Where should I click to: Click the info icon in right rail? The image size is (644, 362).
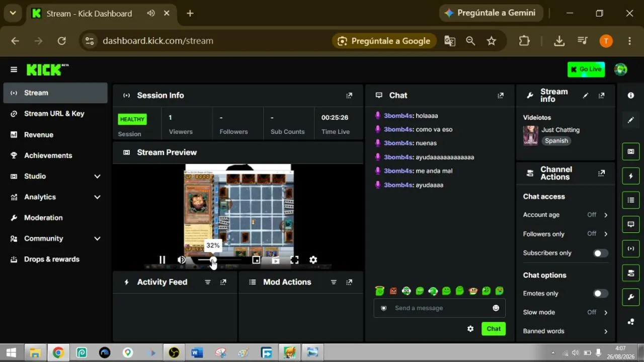(x=631, y=96)
